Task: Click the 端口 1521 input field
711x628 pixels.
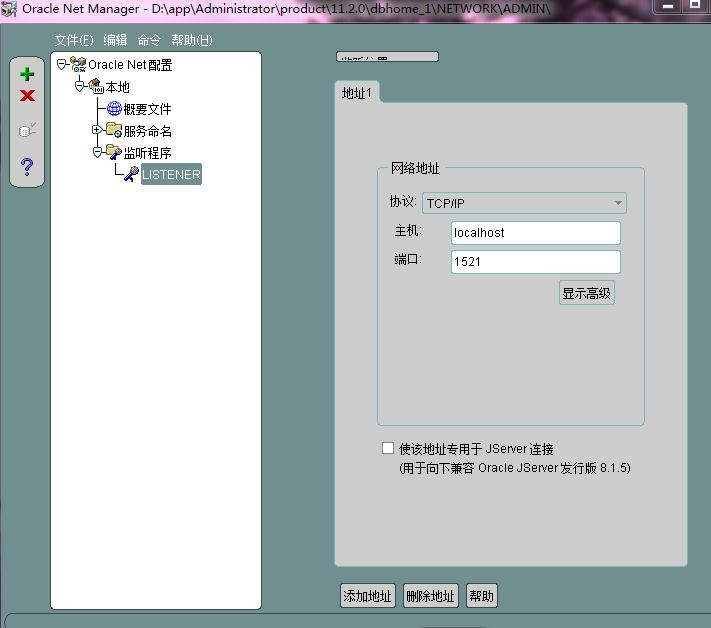Action: click(536, 262)
